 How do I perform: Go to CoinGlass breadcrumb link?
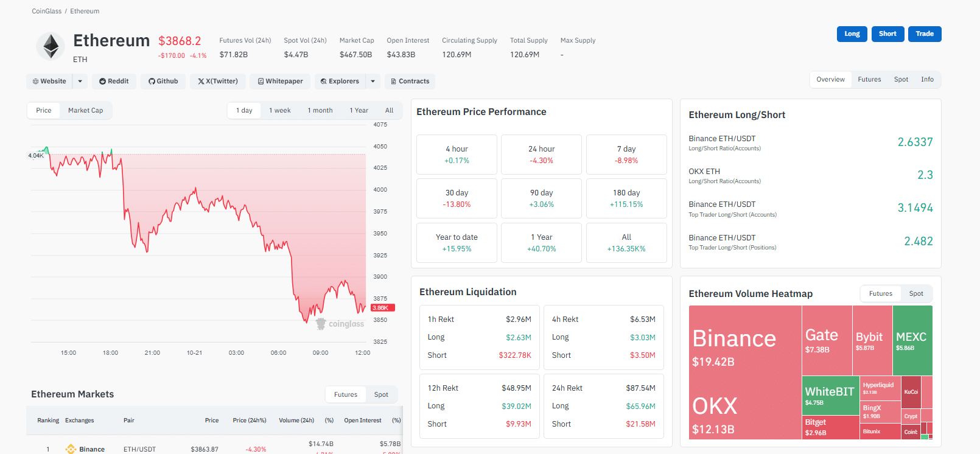coord(46,11)
